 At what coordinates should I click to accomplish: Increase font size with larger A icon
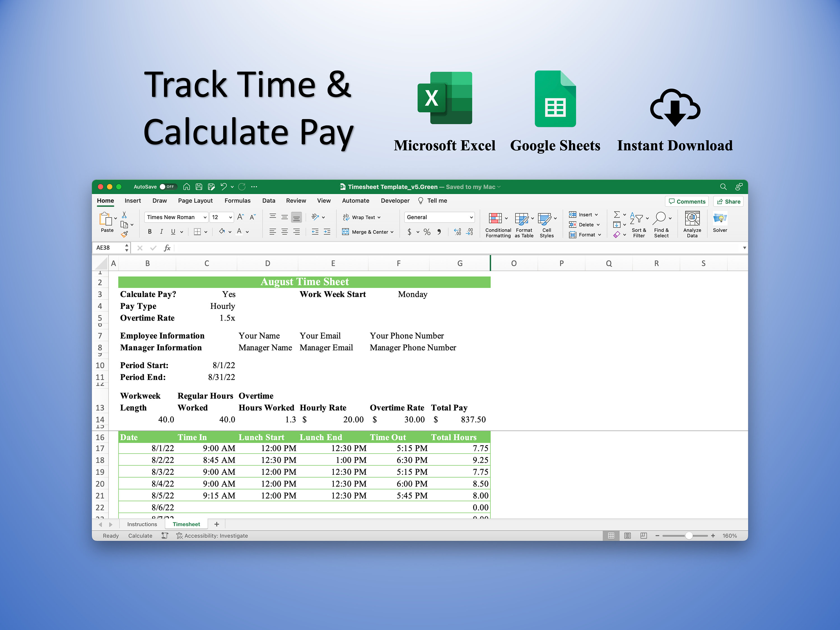[240, 217]
